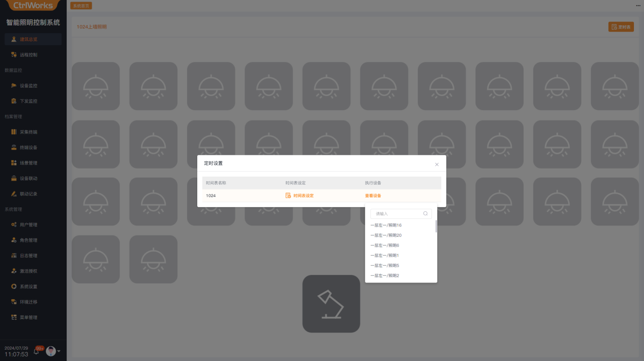Navigate to 用户管理 menu item
This screenshot has height=361, width=644.
pos(28,225)
